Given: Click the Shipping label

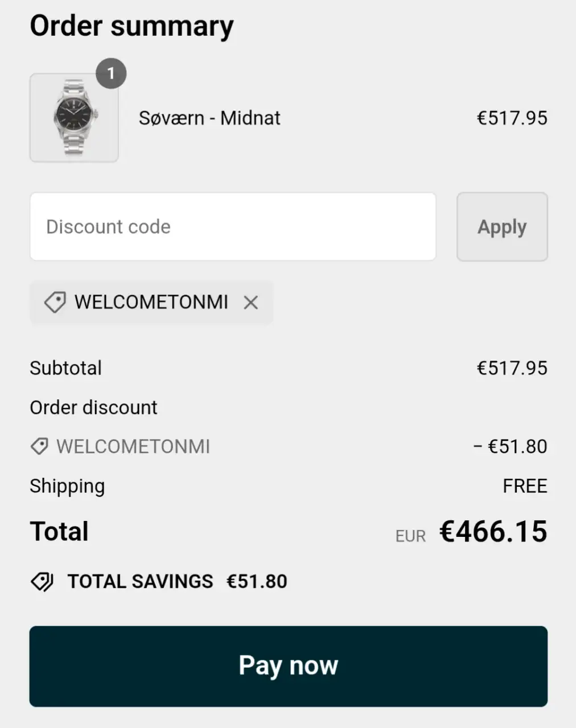Looking at the screenshot, I should (x=67, y=486).
